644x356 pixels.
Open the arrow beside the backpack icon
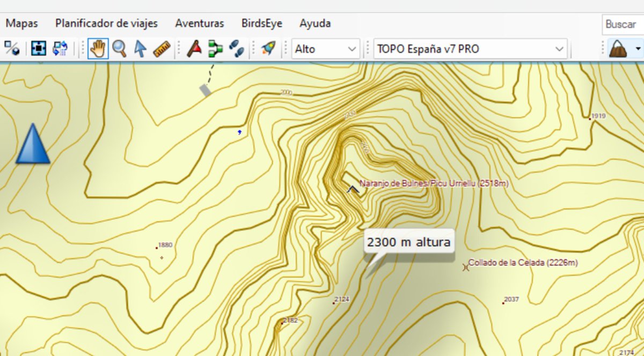tap(638, 49)
